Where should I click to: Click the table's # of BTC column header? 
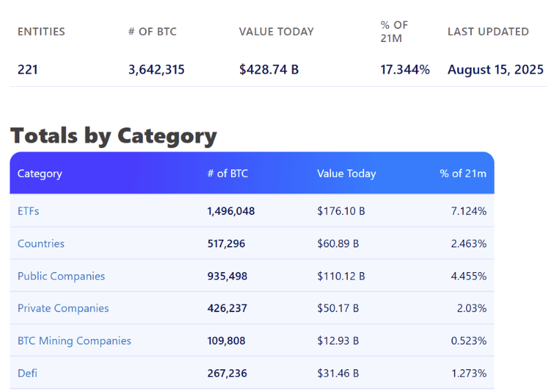pos(227,174)
